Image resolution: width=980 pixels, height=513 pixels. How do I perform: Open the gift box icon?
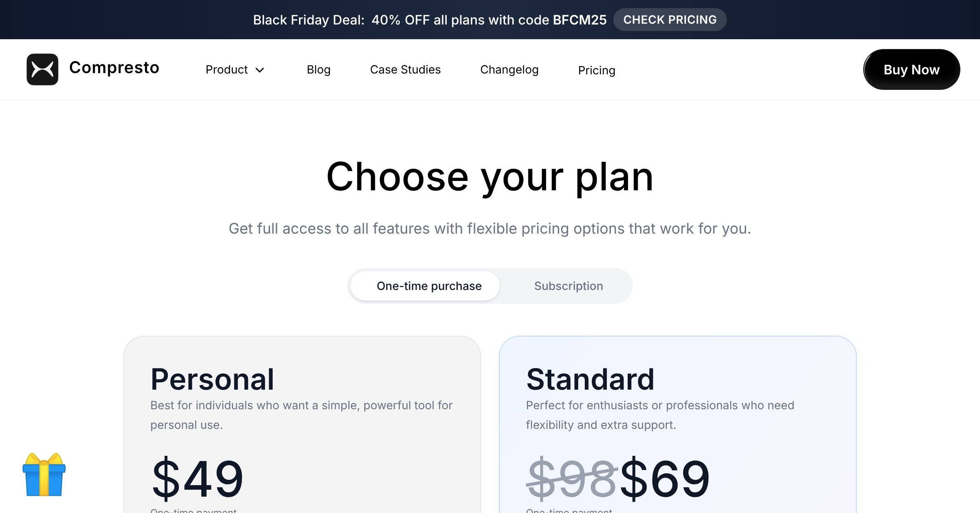44,475
